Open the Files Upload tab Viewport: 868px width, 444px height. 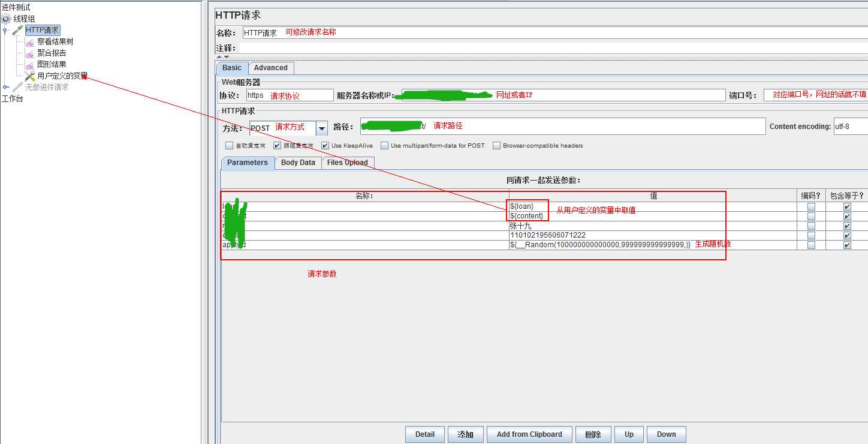coord(348,163)
